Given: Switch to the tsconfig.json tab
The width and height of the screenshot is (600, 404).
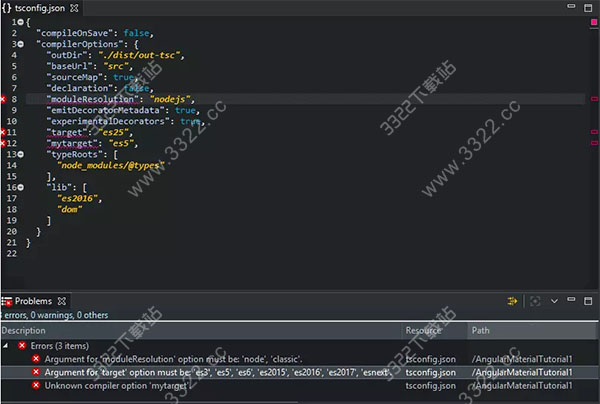Looking at the screenshot, I should point(40,7).
